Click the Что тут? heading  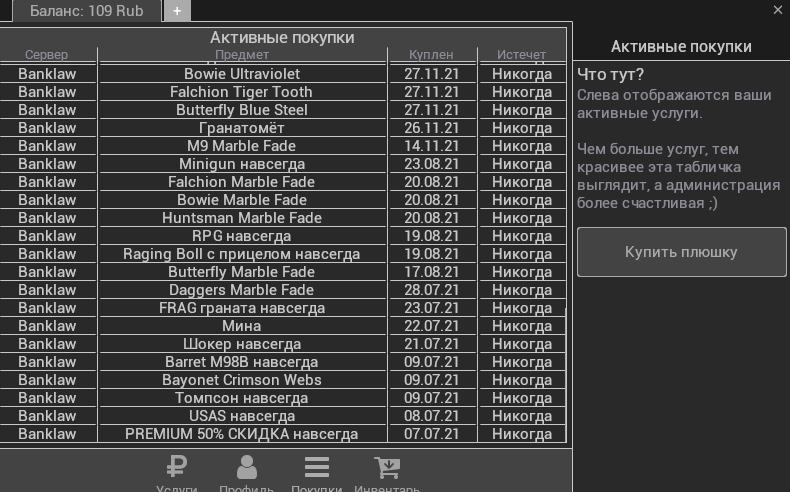610,75
